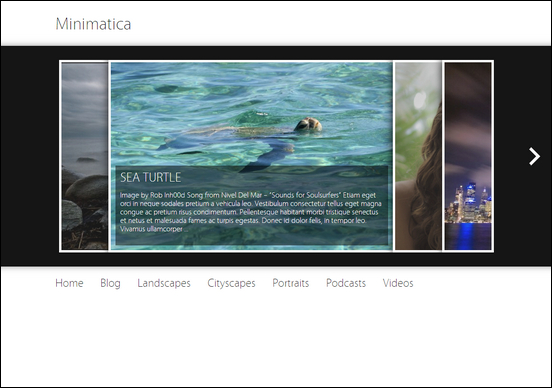This screenshot has width=552, height=388.
Task: Click the caption paragraph starting 'Image by Rob'
Action: click(x=251, y=212)
